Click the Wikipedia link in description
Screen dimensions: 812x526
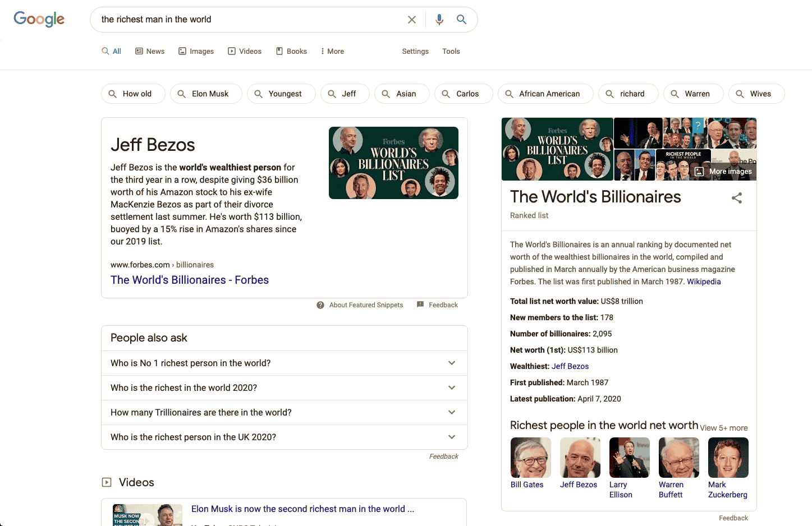[704, 282]
